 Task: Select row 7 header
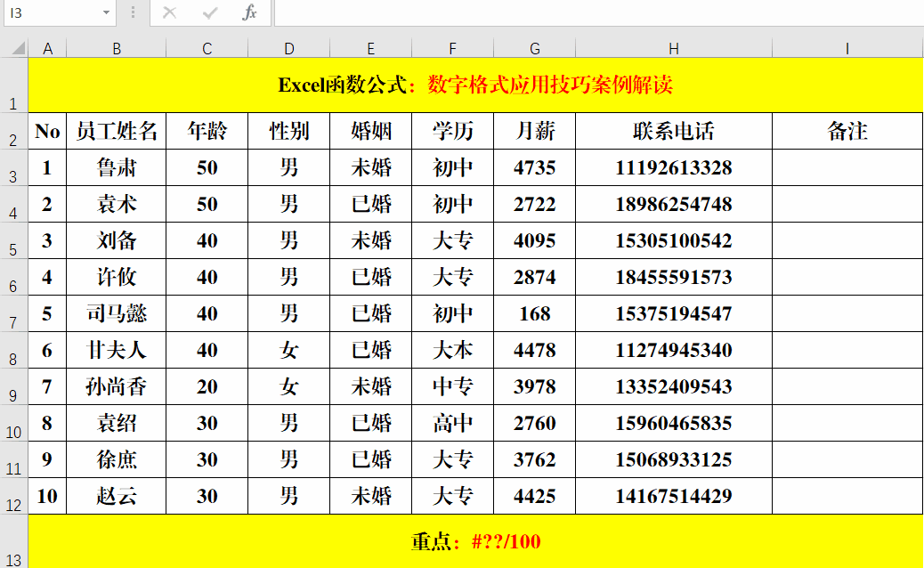(x=13, y=314)
